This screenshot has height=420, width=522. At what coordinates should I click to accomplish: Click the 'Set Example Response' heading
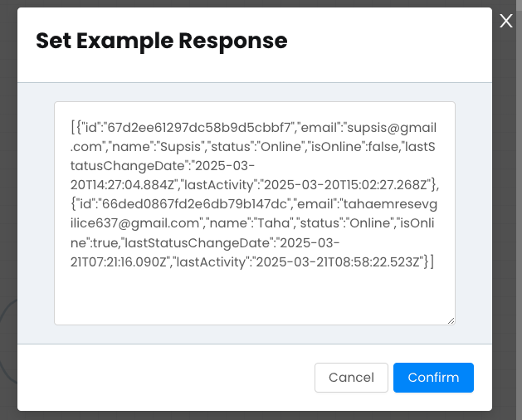coord(162,41)
